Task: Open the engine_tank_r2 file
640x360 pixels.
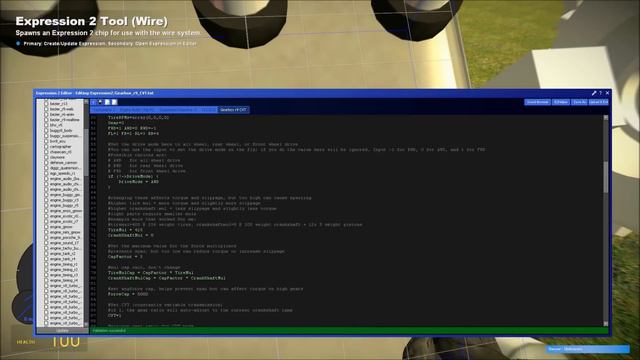Action: pos(62,253)
